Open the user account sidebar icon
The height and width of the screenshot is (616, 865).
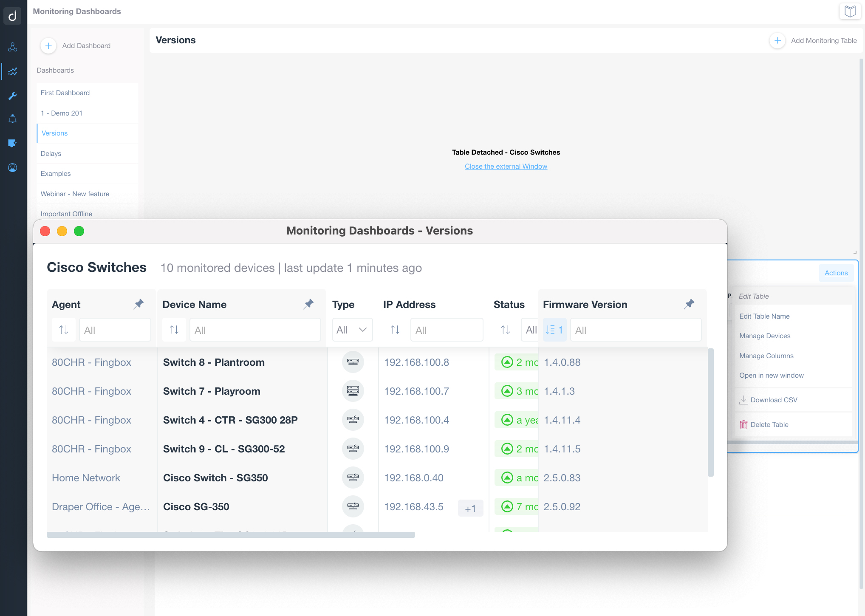pos(13,168)
